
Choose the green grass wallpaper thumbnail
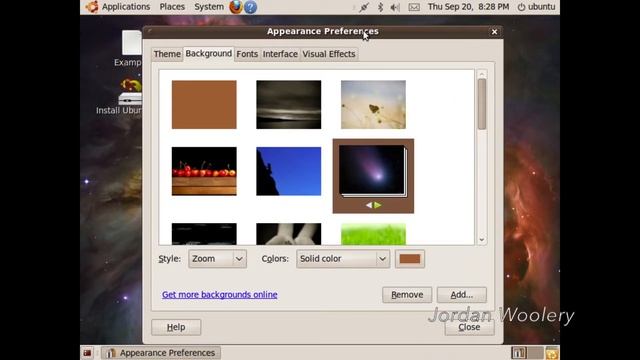tap(373, 234)
